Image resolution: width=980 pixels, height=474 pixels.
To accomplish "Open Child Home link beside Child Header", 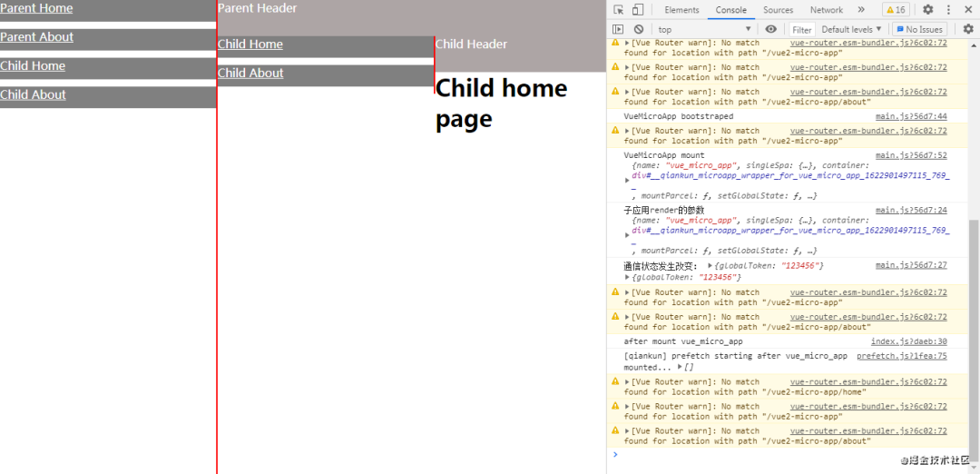I will point(250,44).
